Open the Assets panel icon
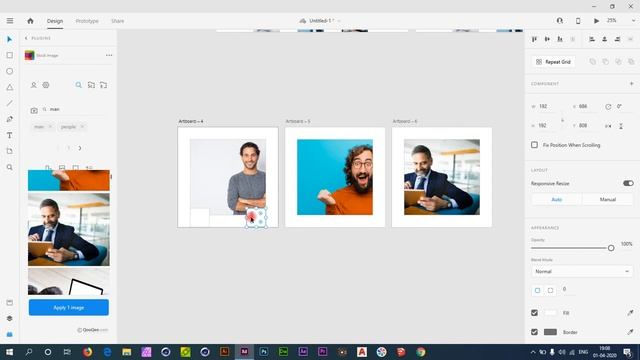The image size is (640, 360). [9, 302]
